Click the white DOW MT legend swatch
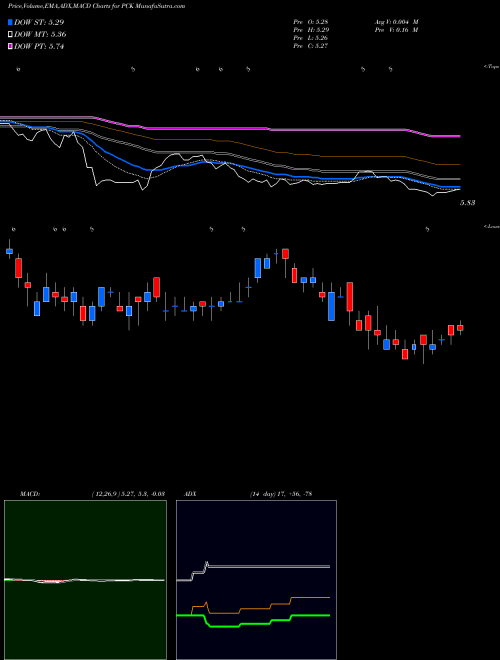 [11, 35]
